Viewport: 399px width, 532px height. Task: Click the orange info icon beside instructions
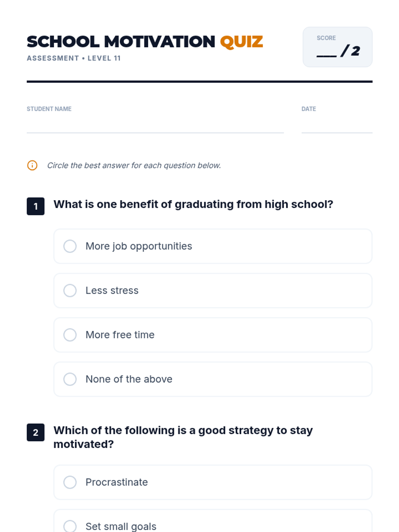(32, 165)
